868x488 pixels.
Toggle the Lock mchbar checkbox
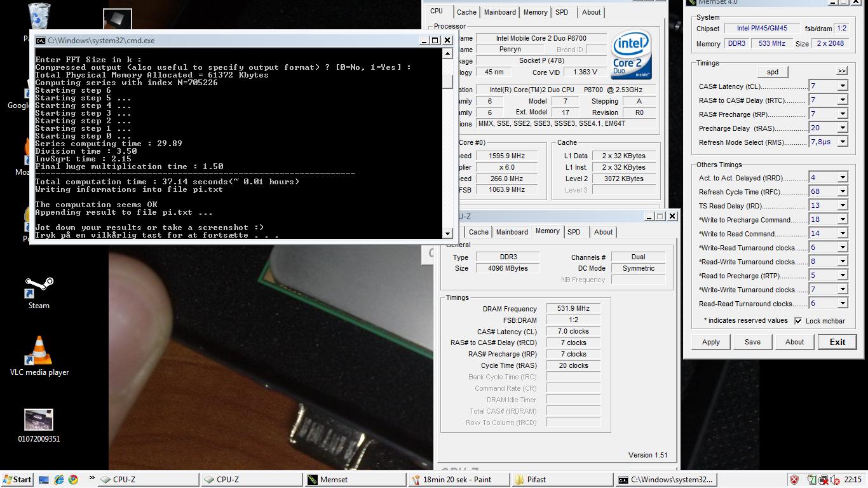pyautogui.click(x=798, y=321)
